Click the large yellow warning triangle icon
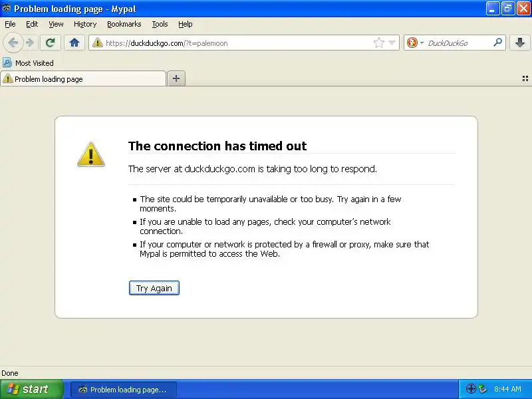 click(x=90, y=155)
